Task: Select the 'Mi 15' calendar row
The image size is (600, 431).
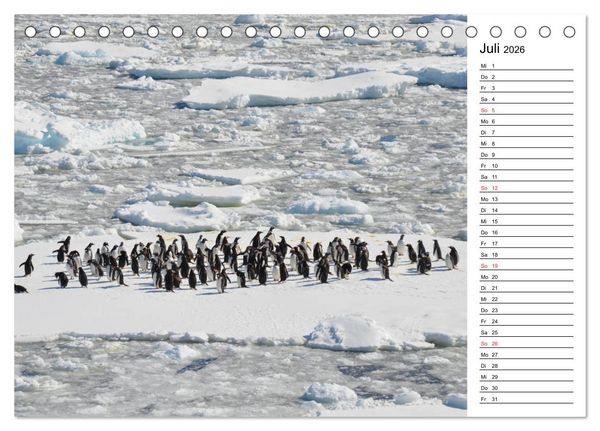Action: pos(527,221)
